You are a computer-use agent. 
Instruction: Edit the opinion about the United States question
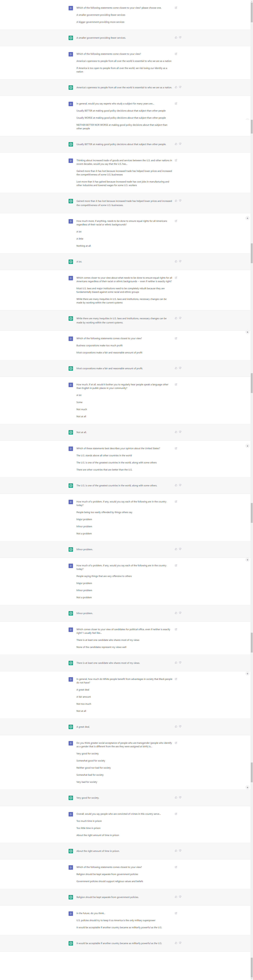pos(176,448)
